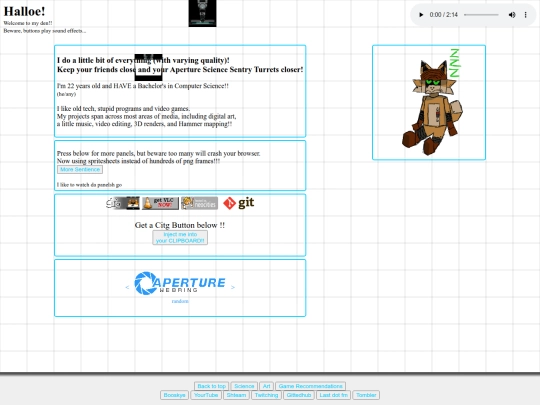Click the small floating turret sprite over the text
Image resolution: width=540 pixels, height=405 pixels.
(148, 67)
